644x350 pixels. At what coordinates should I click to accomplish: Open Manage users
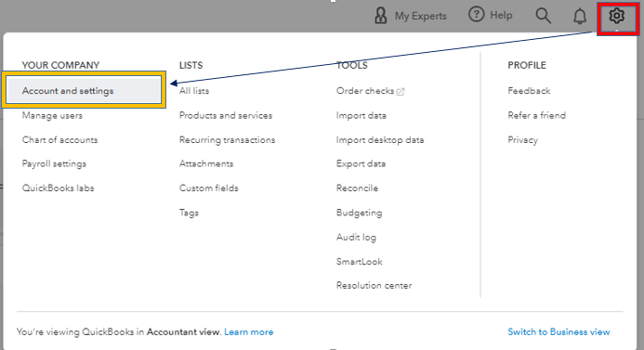pos(52,115)
